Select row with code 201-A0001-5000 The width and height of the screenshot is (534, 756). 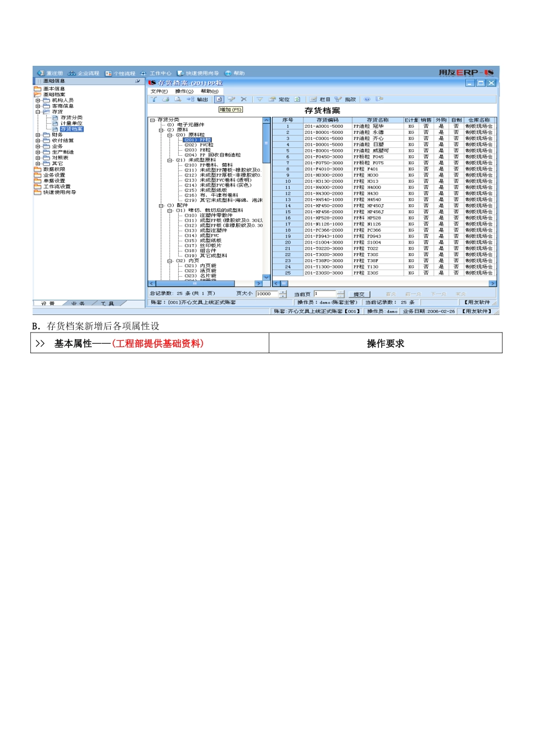coord(384,126)
